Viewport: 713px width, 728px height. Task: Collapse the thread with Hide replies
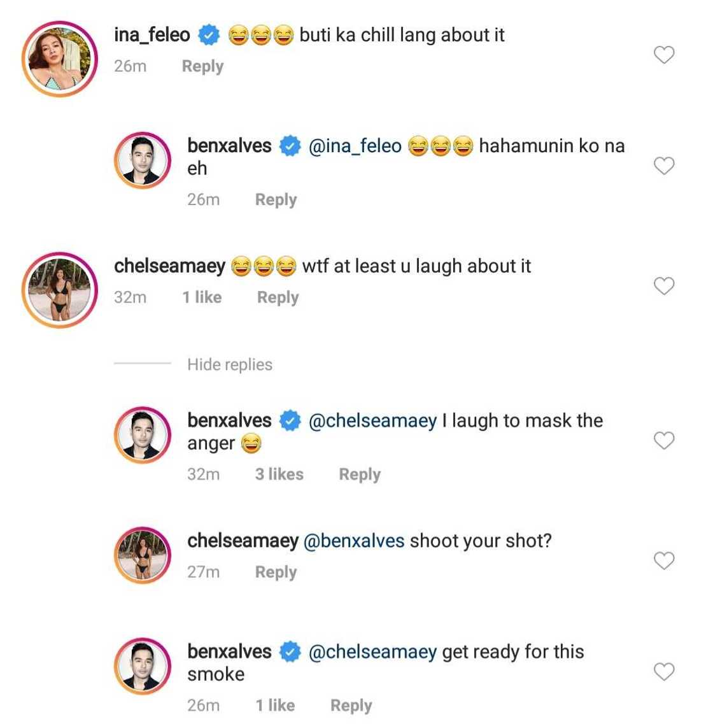[x=229, y=364]
